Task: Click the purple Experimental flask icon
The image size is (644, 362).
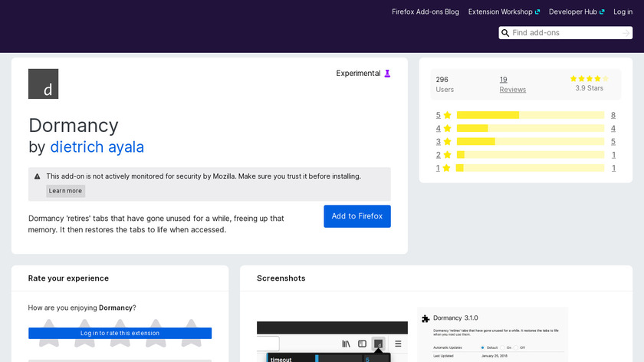Action: pyautogui.click(x=387, y=74)
